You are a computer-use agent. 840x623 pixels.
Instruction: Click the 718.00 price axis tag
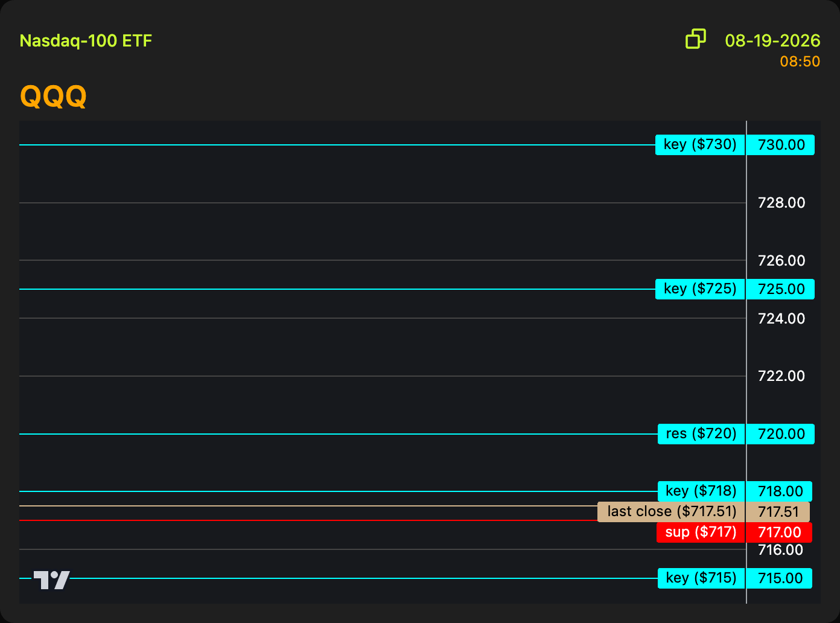[780, 491]
